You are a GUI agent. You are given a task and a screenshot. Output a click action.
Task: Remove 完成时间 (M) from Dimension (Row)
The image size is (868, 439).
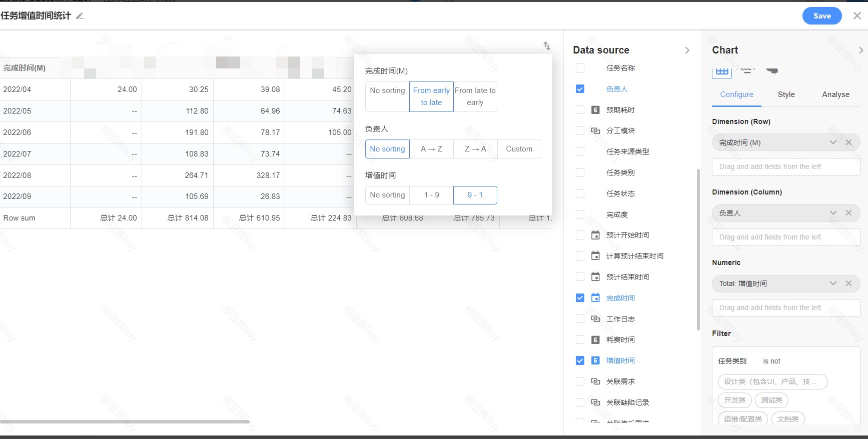point(848,142)
